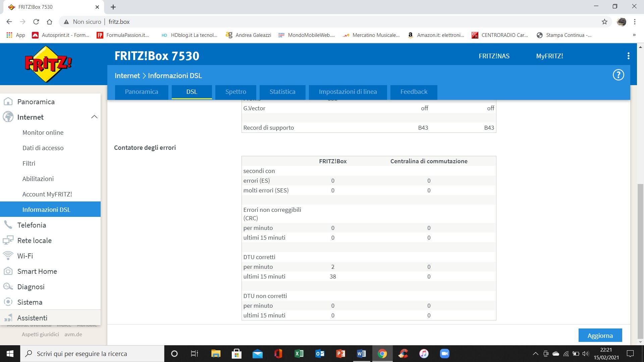Open the help question mark icon
The width and height of the screenshot is (644, 362).
[x=618, y=75]
